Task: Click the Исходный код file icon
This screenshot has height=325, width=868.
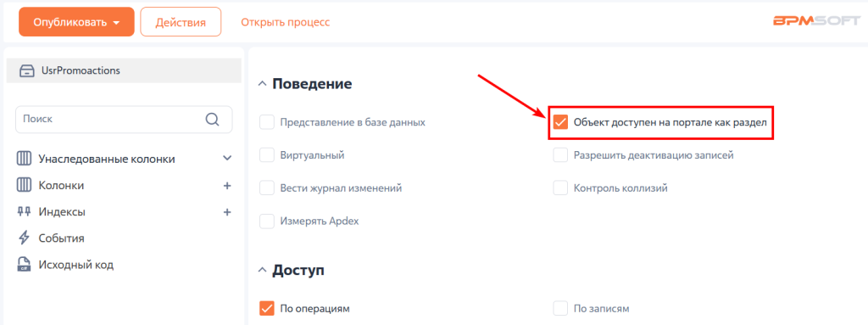Action: 24,265
